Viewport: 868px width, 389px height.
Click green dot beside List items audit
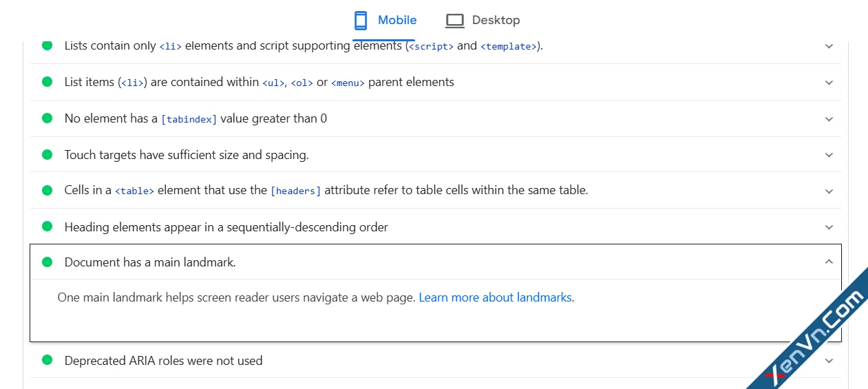[x=47, y=82]
